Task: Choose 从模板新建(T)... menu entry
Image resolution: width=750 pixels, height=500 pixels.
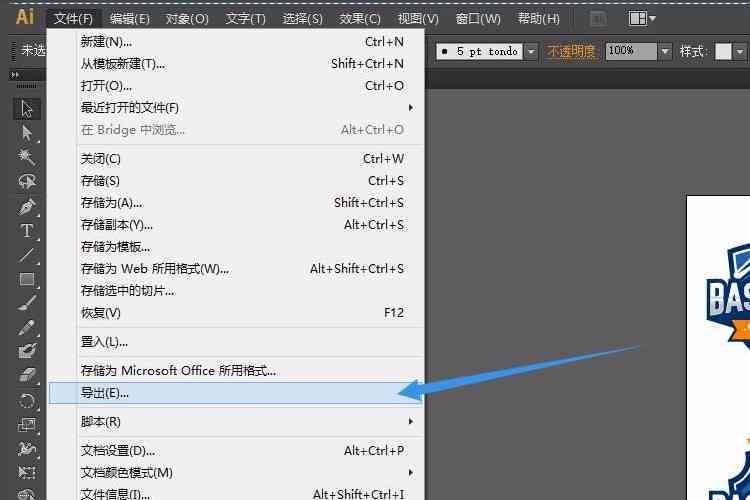Action: [236, 64]
